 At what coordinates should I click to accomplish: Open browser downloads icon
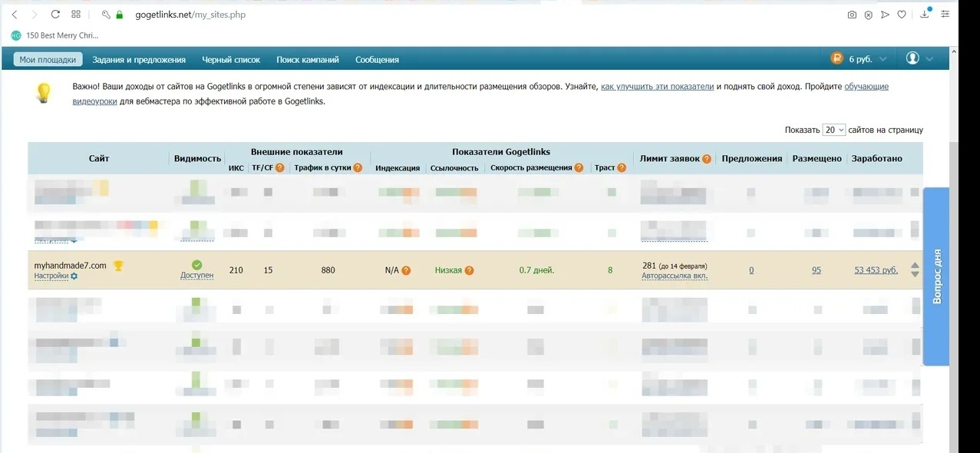[x=925, y=15]
